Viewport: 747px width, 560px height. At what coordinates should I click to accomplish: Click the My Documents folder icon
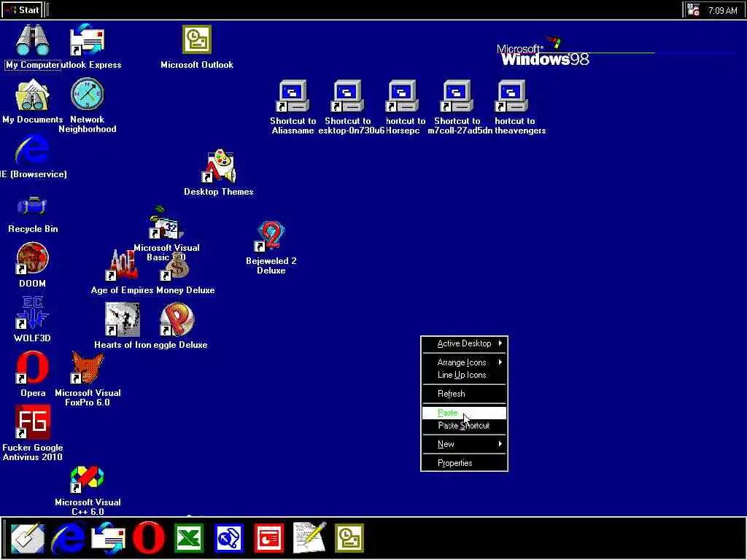(32, 96)
